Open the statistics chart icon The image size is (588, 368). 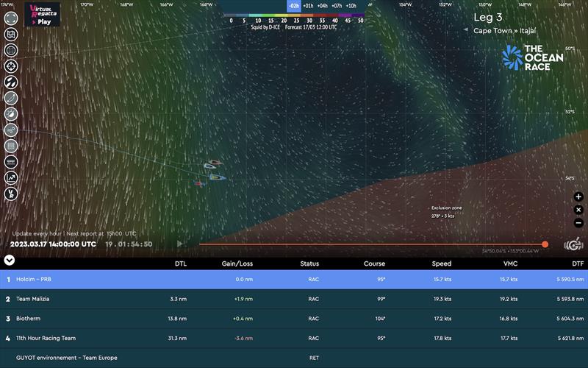click(11, 178)
